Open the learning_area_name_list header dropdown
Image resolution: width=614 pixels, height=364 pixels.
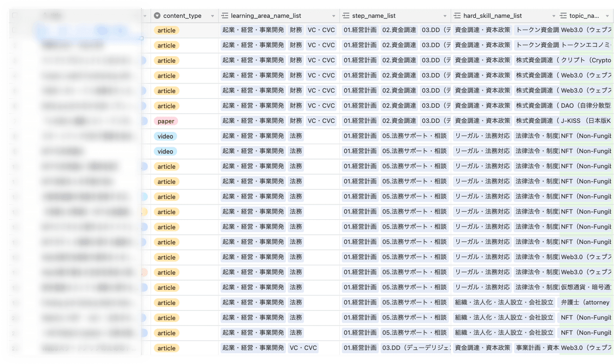(x=335, y=15)
